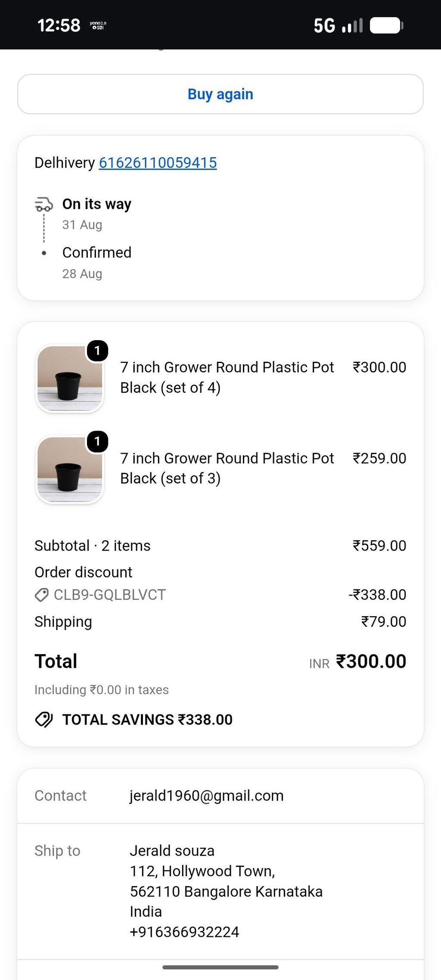Tap the On its way status label
Screen dimensions: 441x980
tap(97, 204)
